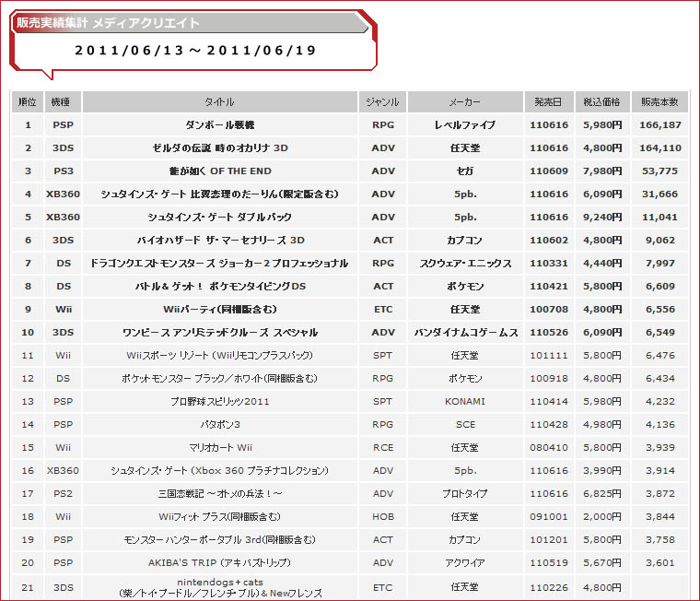Click maker バンダイナムコゲームス
700x601 pixels.
tap(465, 333)
